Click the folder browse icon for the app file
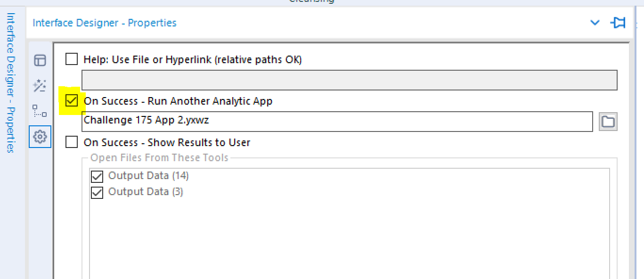 (608, 122)
